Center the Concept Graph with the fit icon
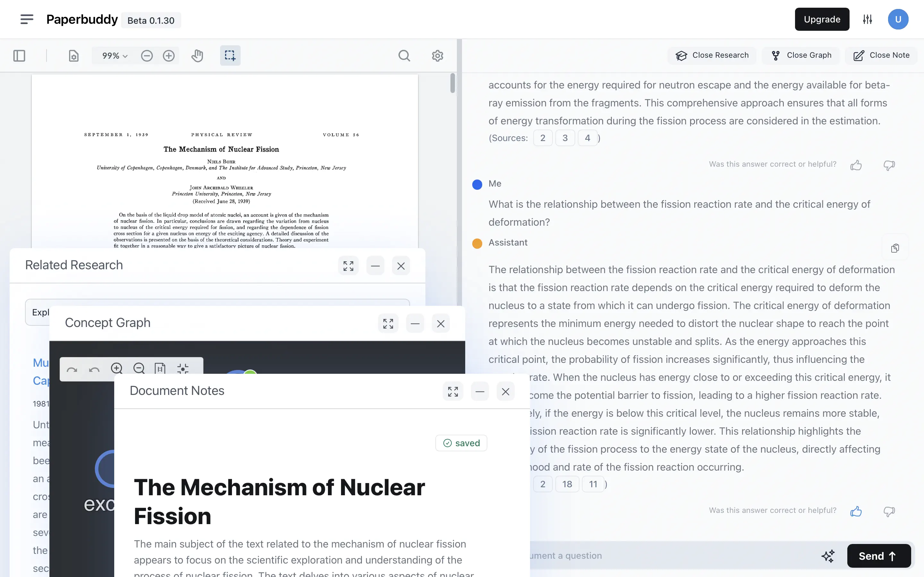This screenshot has width=924, height=577. pyautogui.click(x=183, y=368)
